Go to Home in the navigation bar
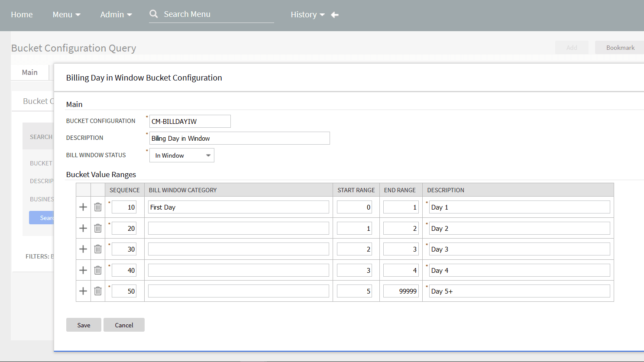Screen dimensions: 644x362 pos(22,14)
